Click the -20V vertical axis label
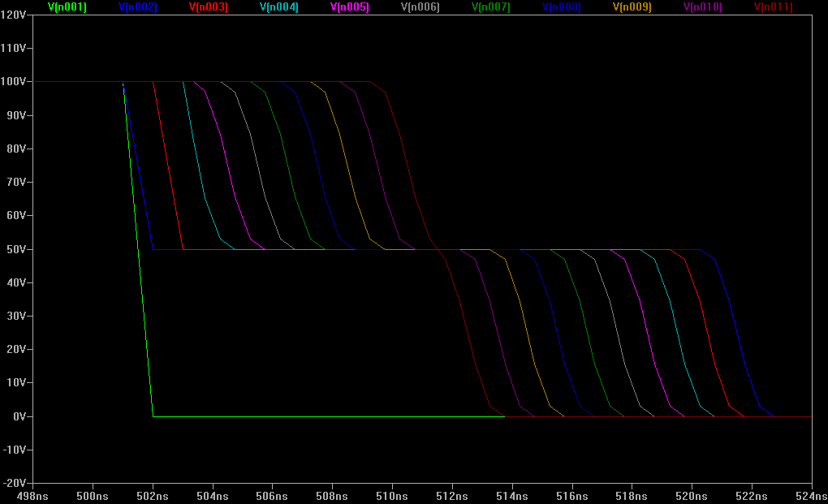 pos(15,483)
